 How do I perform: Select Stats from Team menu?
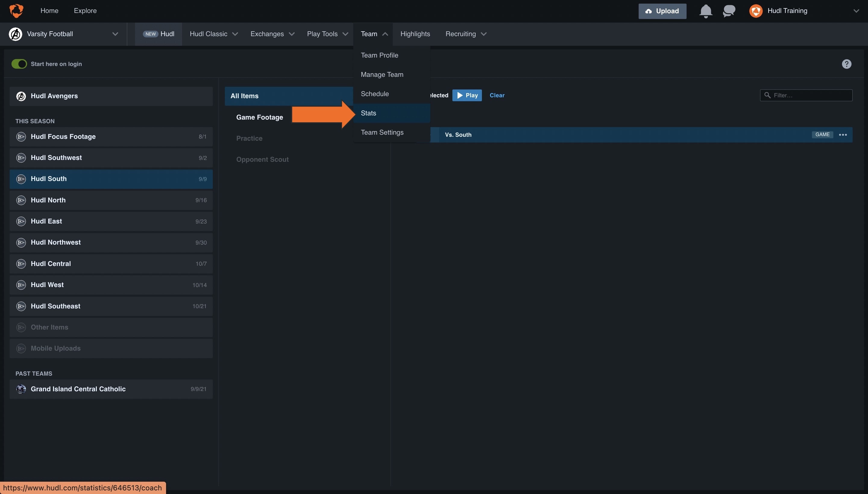click(x=392, y=113)
